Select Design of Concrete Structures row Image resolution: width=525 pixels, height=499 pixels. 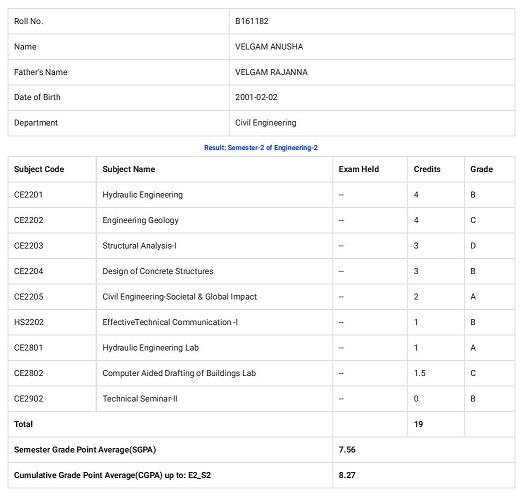(261, 271)
